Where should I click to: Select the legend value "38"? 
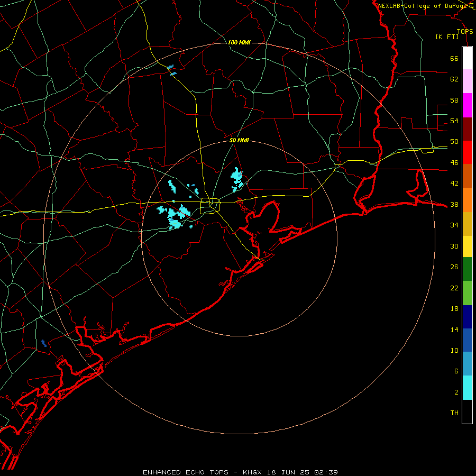click(454, 204)
